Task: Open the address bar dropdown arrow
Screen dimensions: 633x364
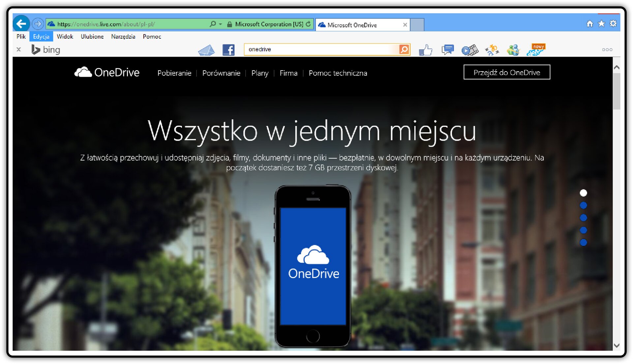Action: point(221,24)
